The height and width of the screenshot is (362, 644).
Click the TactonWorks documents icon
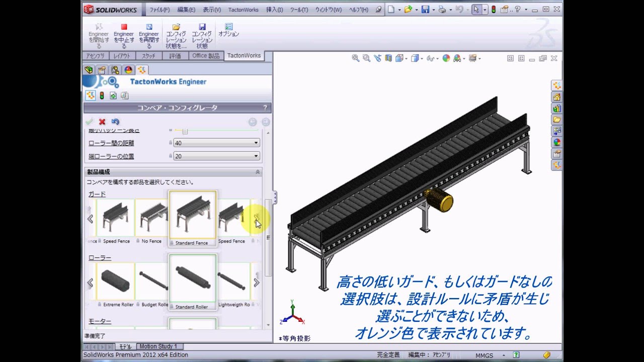(x=125, y=96)
